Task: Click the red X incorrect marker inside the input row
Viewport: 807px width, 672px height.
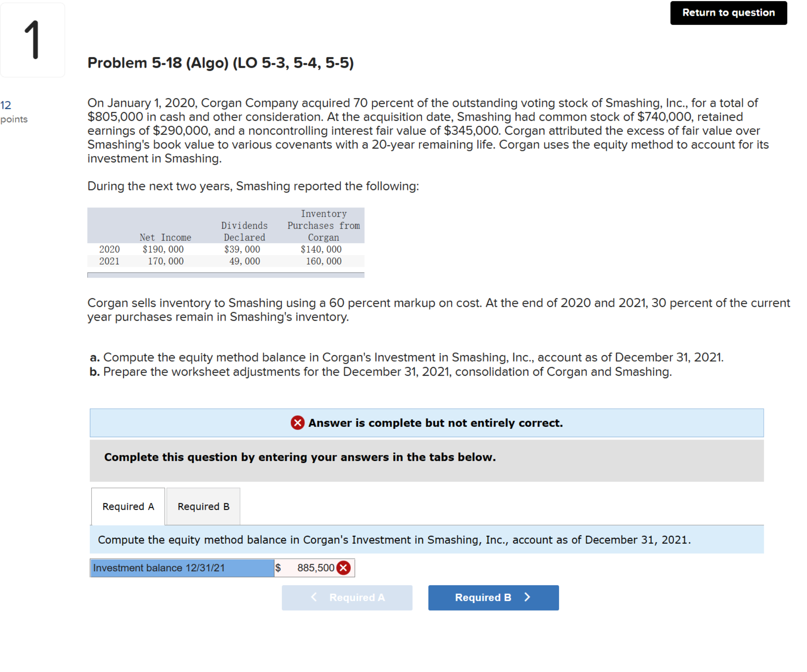Action: click(343, 568)
